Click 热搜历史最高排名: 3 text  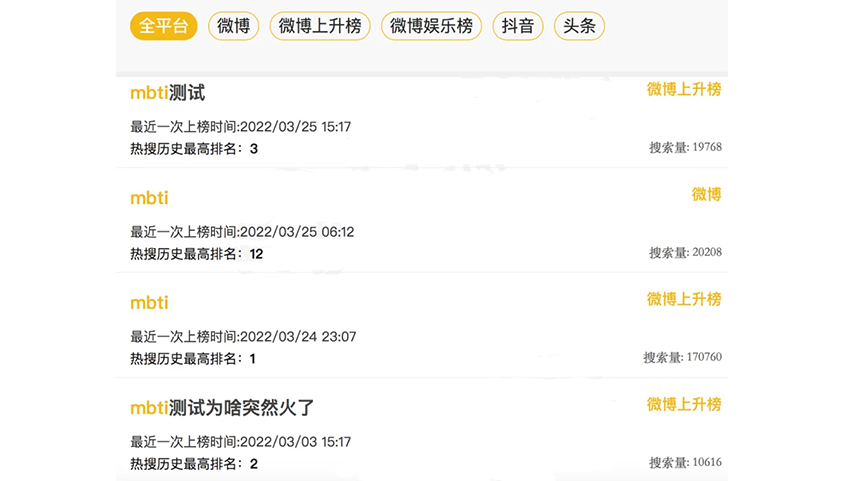point(194,148)
